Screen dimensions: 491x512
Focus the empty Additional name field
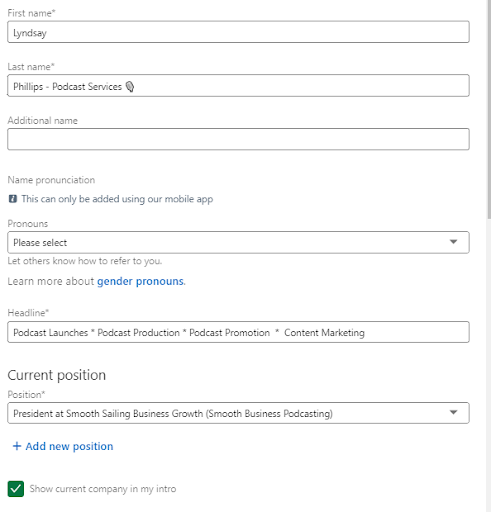[x=238, y=139]
